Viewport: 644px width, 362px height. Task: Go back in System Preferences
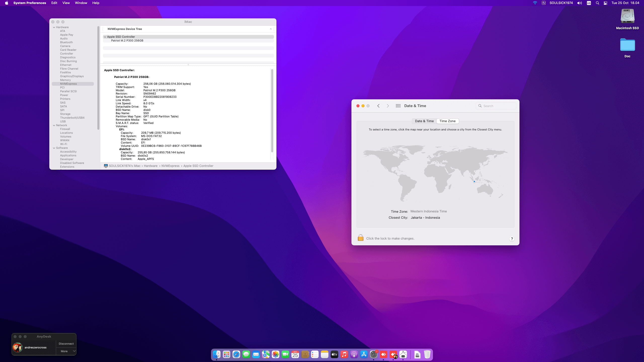(x=378, y=106)
